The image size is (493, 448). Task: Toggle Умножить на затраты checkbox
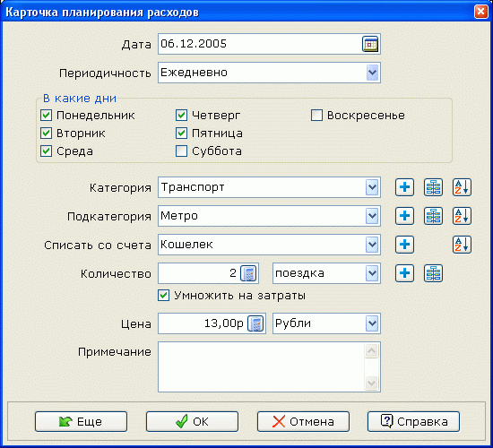tap(163, 296)
